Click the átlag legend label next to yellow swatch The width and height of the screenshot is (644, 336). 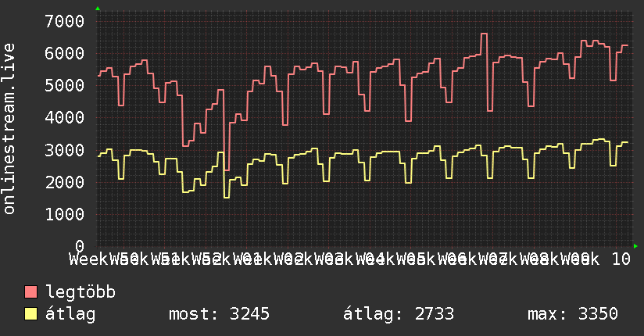[x=70, y=314]
